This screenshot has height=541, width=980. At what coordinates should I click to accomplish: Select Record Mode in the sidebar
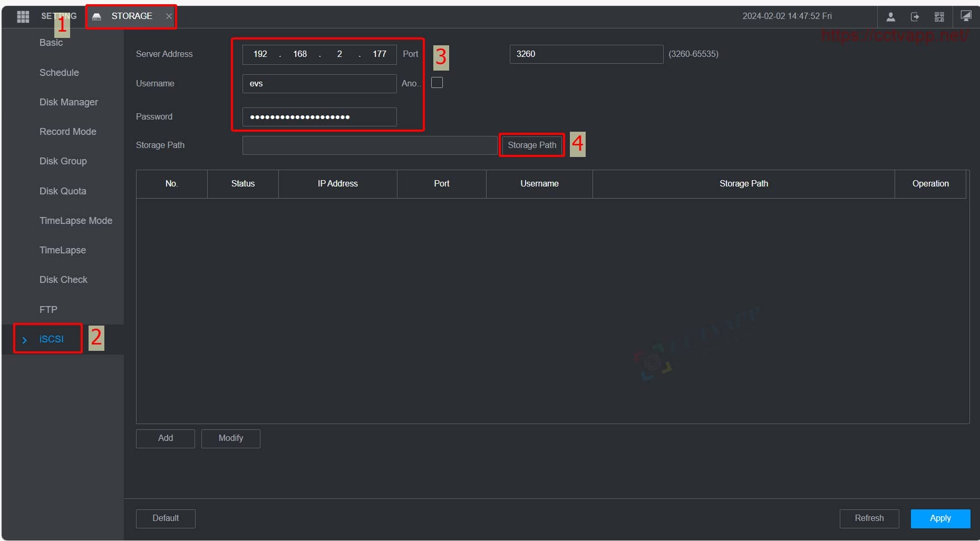(67, 132)
